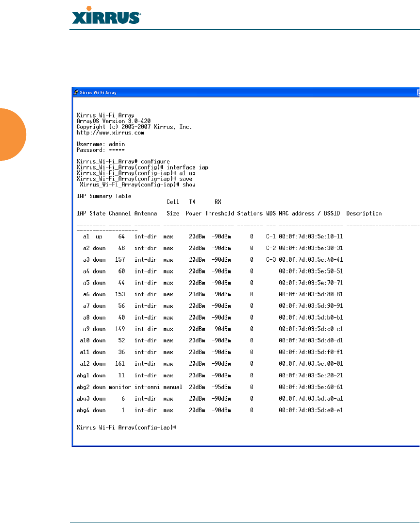Click 'int-omni' antenna in row abg2
420x523 pixels.
(x=147, y=387)
